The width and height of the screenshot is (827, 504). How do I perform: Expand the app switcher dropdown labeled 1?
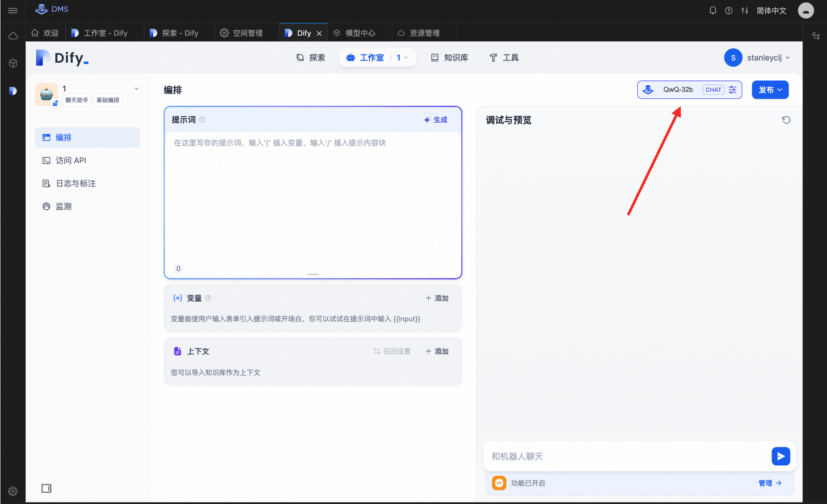click(x=402, y=57)
